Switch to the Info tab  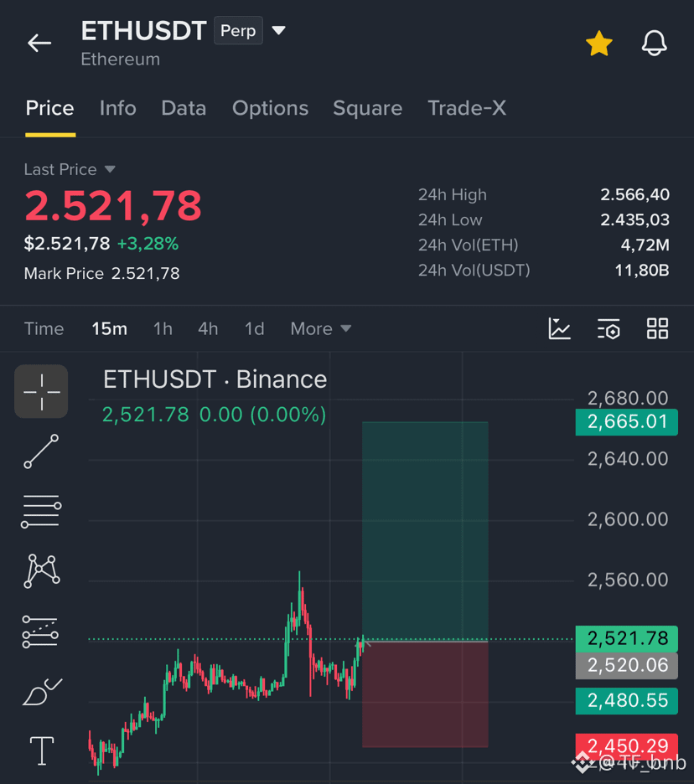[x=117, y=108]
